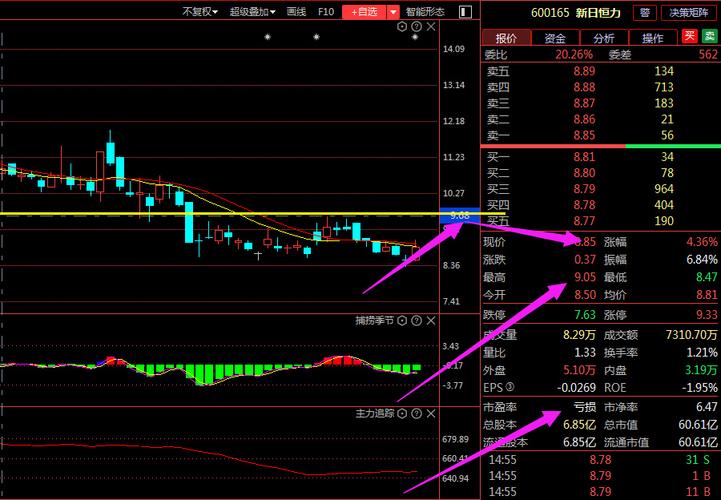Image resolution: width=721 pixels, height=500 pixels.
Task: Open help for 主力追踪 indicator
Action: click(x=416, y=412)
